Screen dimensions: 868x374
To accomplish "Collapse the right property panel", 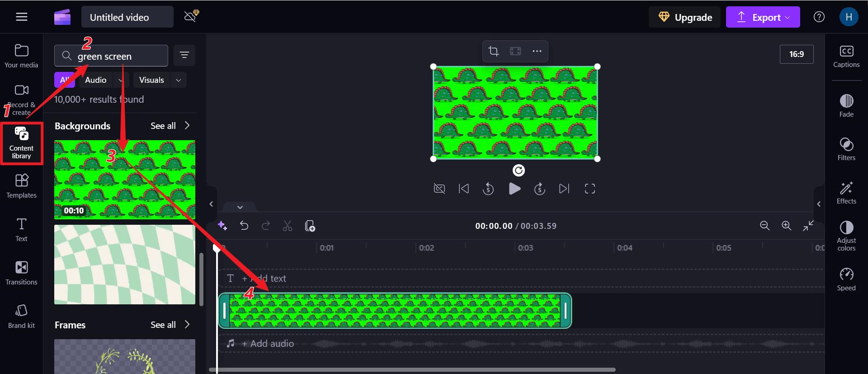I will 819,204.
